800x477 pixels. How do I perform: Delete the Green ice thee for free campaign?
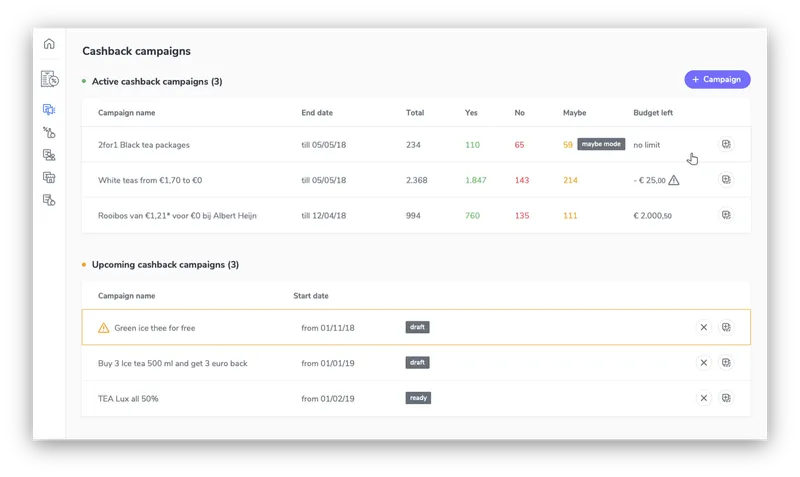(x=704, y=327)
